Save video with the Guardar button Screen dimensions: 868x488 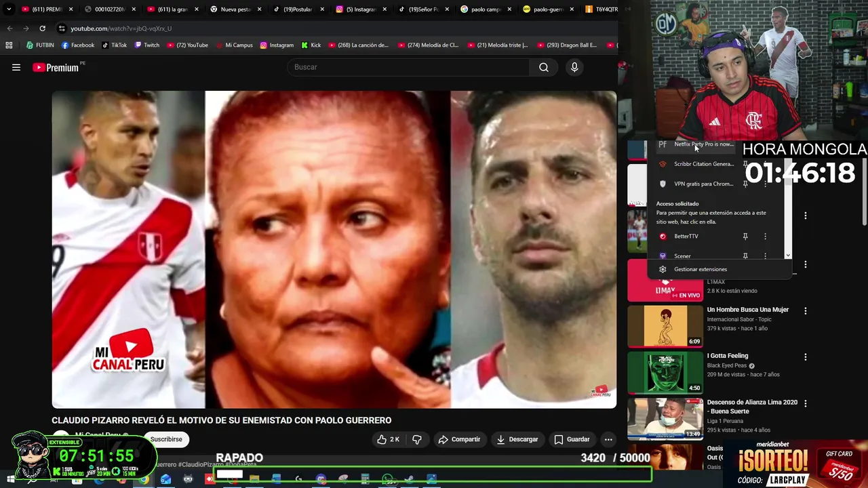point(572,439)
